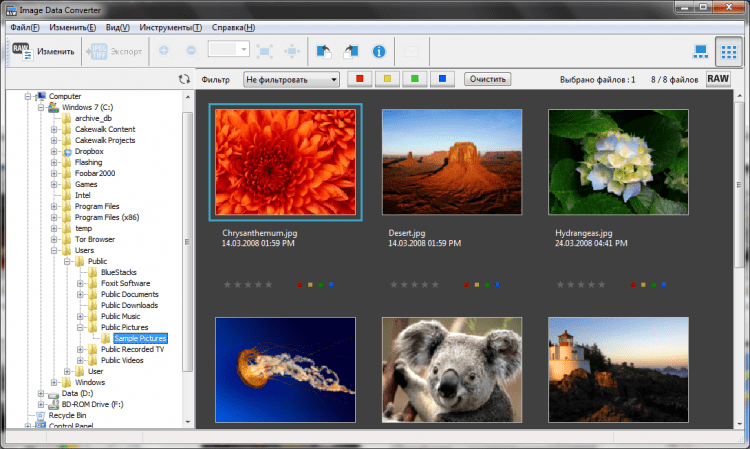The image size is (750, 449).
Task: Toggle the green label filter
Action: 414,79
